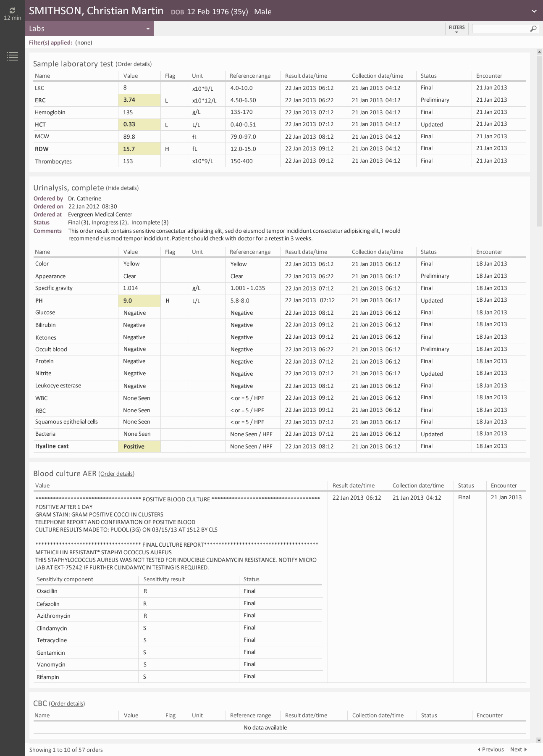543x756 pixels.
Task: Click the MCW row name
Action: pyautogui.click(x=42, y=137)
